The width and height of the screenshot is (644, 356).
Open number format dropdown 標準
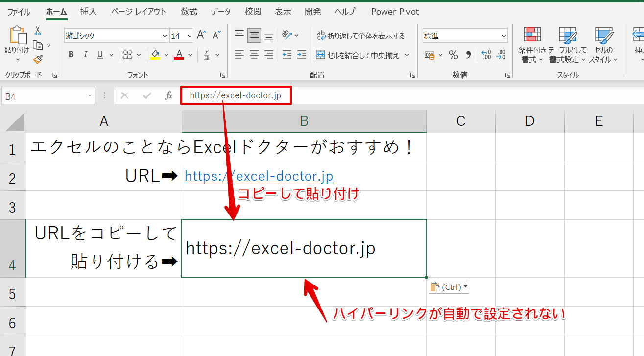504,36
